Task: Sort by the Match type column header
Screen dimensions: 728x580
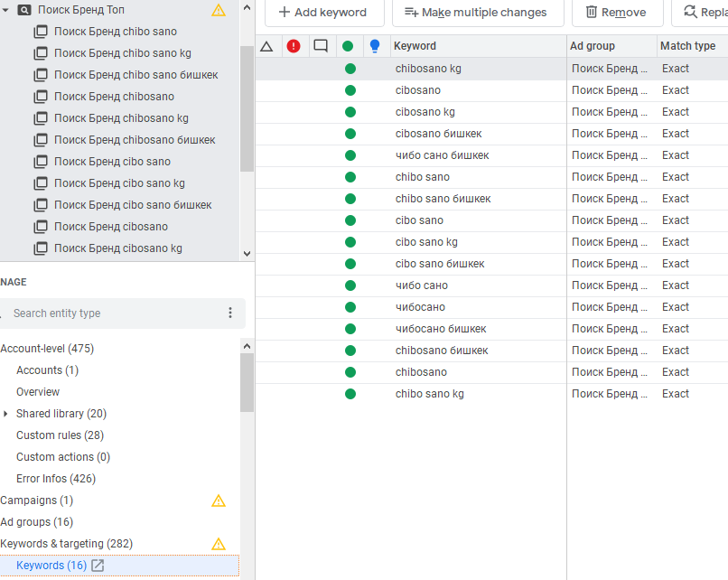Action: coord(692,46)
